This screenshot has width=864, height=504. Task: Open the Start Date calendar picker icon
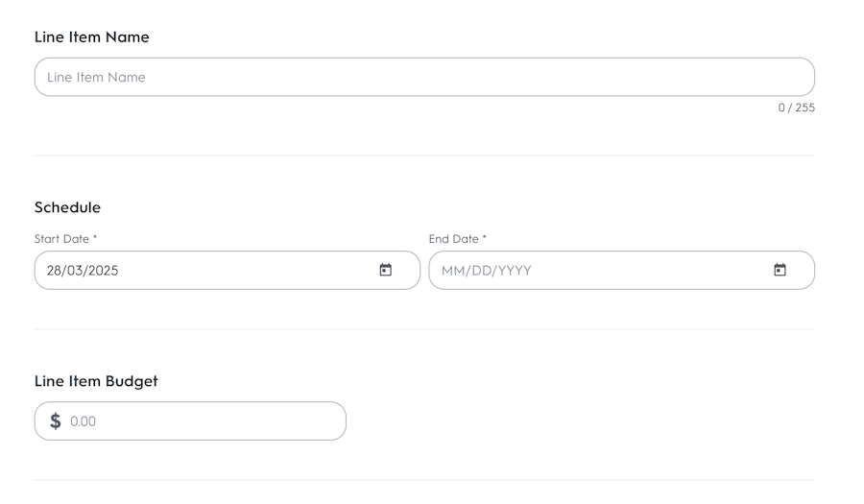pyautogui.click(x=385, y=270)
